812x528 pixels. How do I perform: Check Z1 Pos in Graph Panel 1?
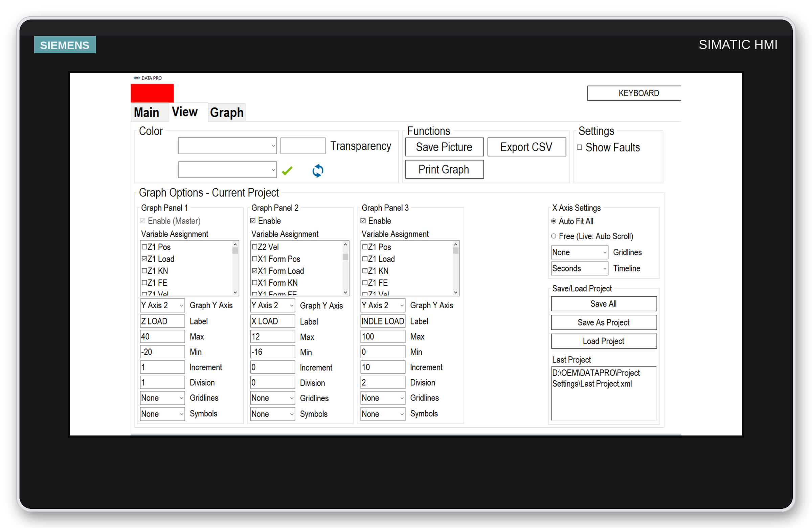pyautogui.click(x=144, y=247)
